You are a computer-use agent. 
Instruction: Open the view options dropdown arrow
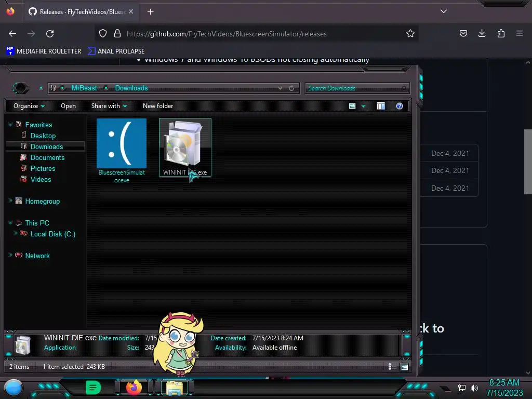tap(363, 106)
